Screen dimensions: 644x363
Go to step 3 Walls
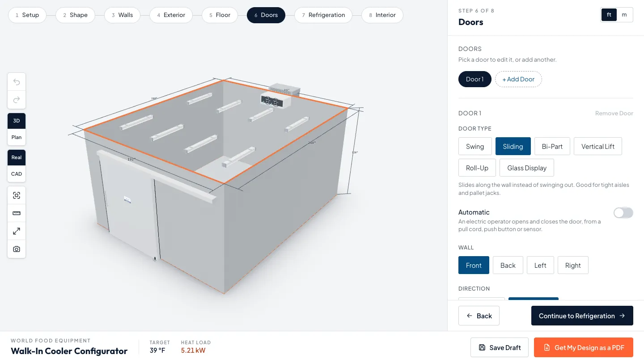pyautogui.click(x=122, y=15)
